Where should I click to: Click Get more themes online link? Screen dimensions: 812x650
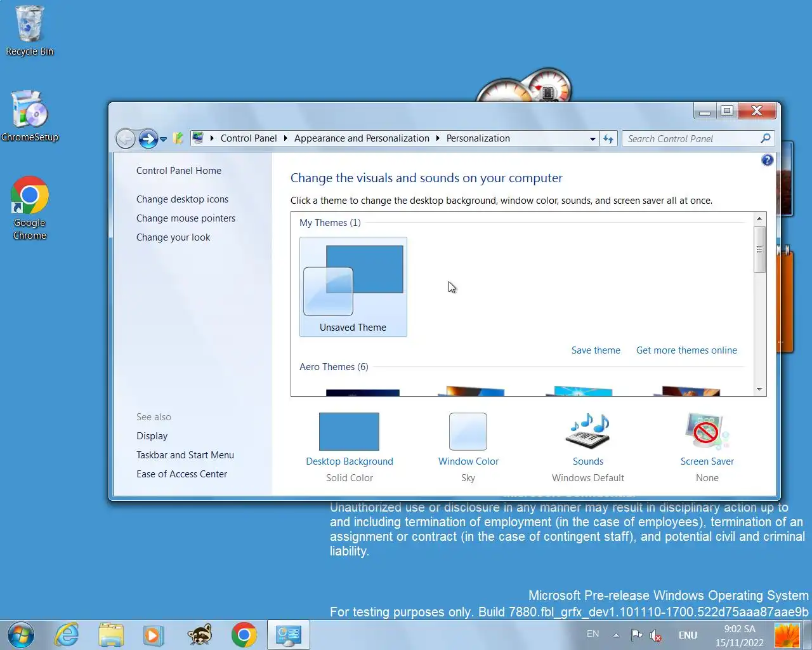pyautogui.click(x=686, y=350)
